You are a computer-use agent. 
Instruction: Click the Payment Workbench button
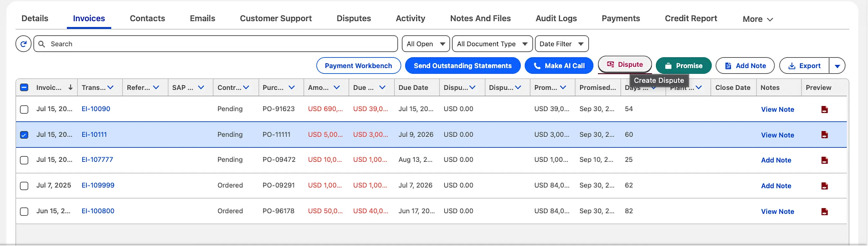tap(358, 66)
